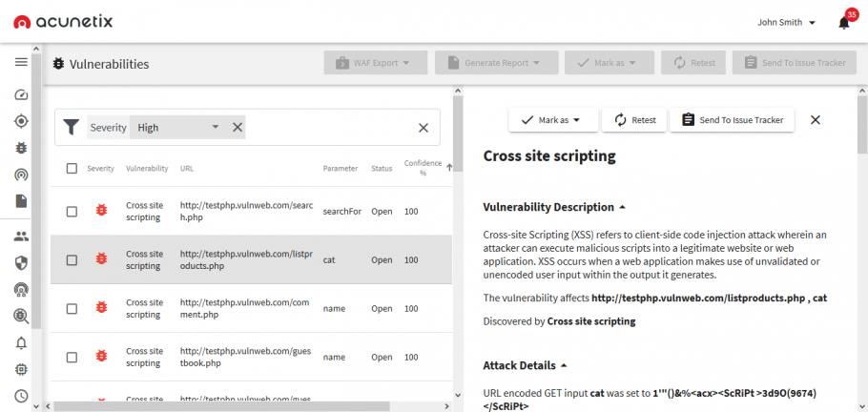Sort by the Confidence column arrow
The height and width of the screenshot is (412, 868).
coord(449,167)
